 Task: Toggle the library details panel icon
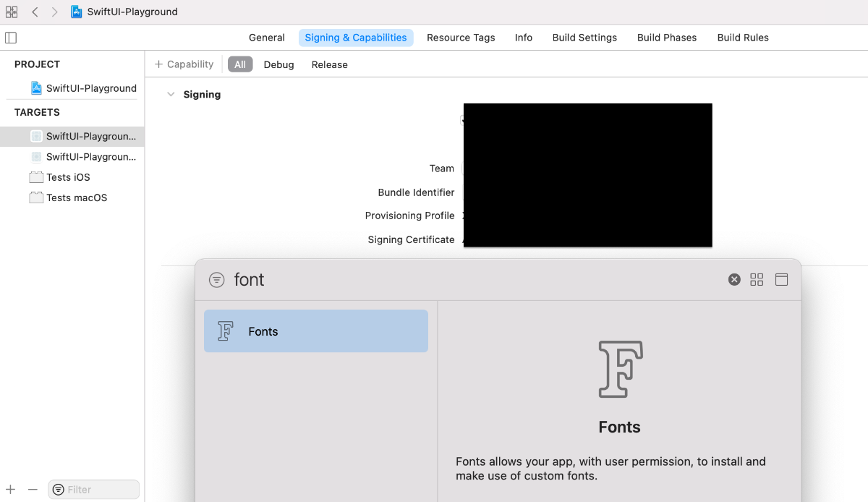(x=781, y=280)
